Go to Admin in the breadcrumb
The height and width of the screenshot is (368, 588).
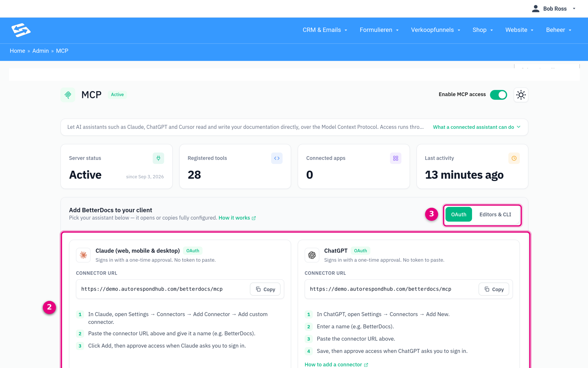[x=41, y=51]
